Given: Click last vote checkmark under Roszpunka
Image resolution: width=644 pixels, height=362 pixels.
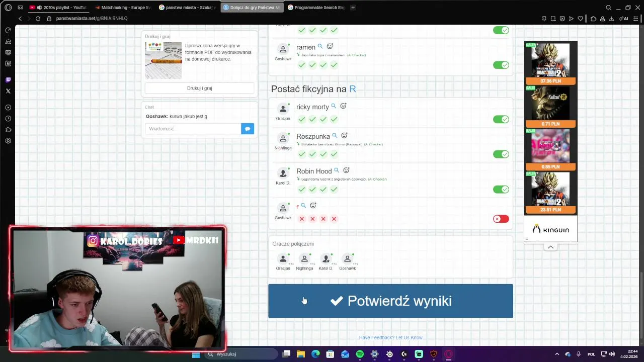Looking at the screenshot, I should tap(334, 154).
